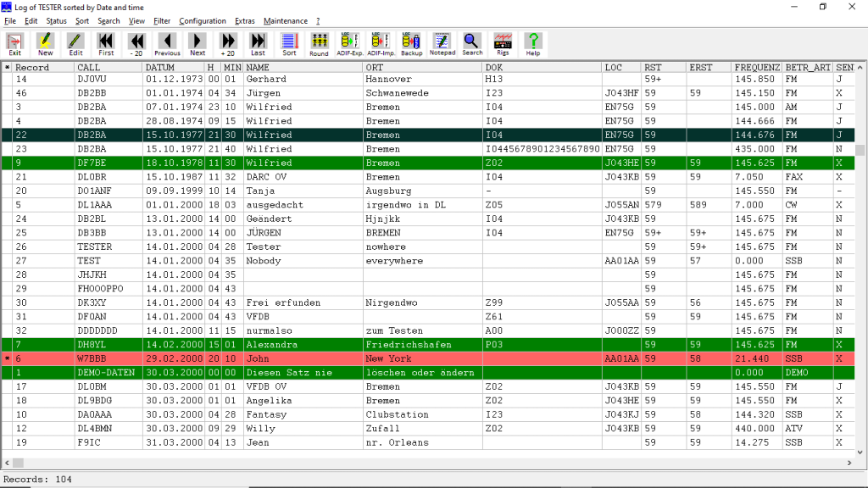Image resolution: width=868 pixels, height=488 pixels.
Task: Click the Search magnifier icon
Action: click(x=472, y=44)
